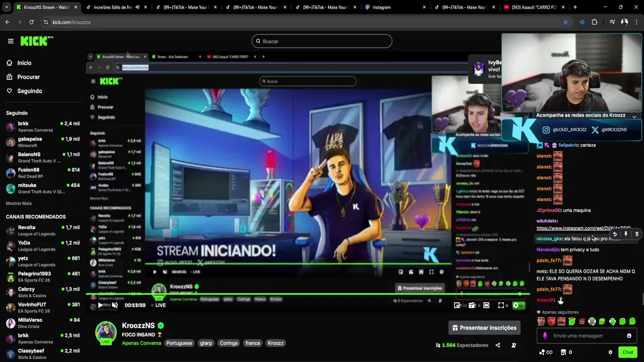Open Pelegrino1993 recommended channel
644x362 pixels.
point(43,277)
